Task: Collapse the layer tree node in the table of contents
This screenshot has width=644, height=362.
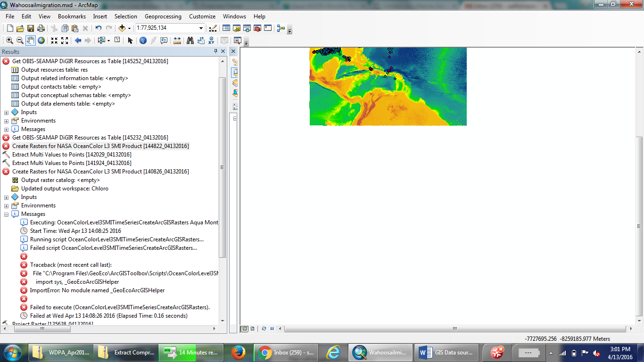Action: (235, 119)
